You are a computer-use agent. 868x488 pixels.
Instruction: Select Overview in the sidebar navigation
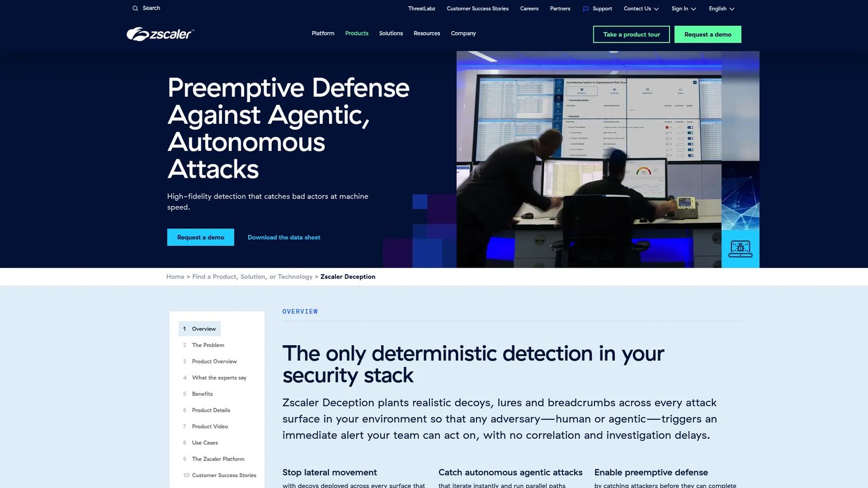(x=200, y=329)
